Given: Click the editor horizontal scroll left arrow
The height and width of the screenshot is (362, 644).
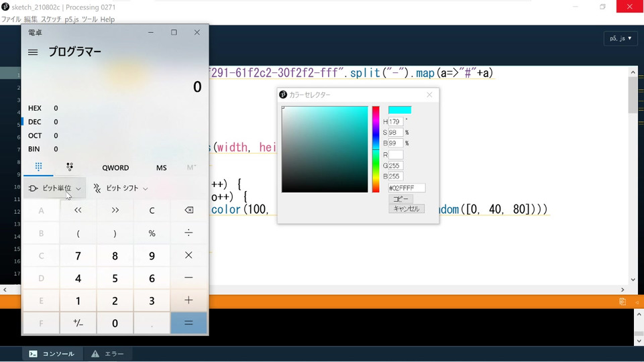Looking at the screenshot, I should pos(5,290).
